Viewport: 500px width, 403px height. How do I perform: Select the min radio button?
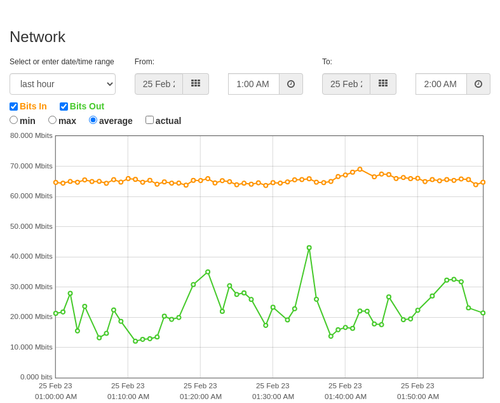tap(14, 120)
